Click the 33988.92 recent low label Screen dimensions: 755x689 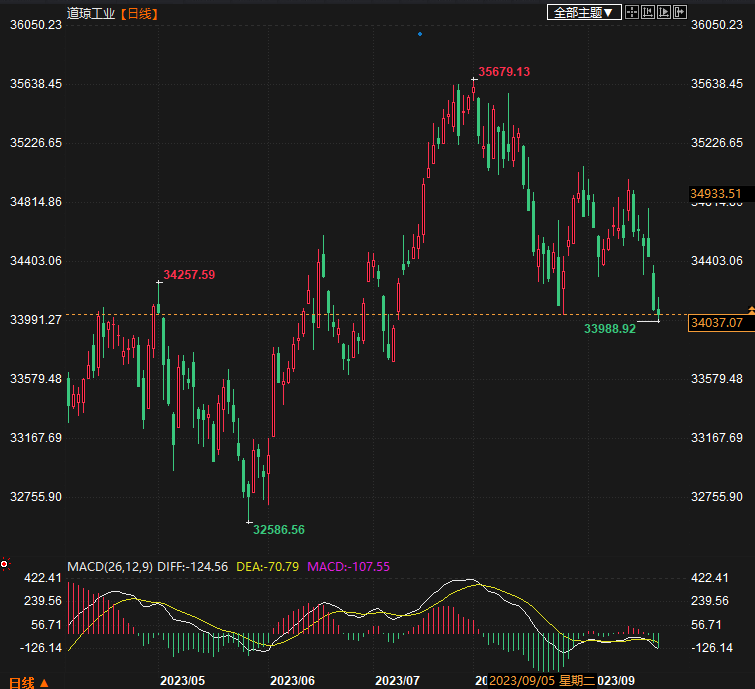coord(610,328)
